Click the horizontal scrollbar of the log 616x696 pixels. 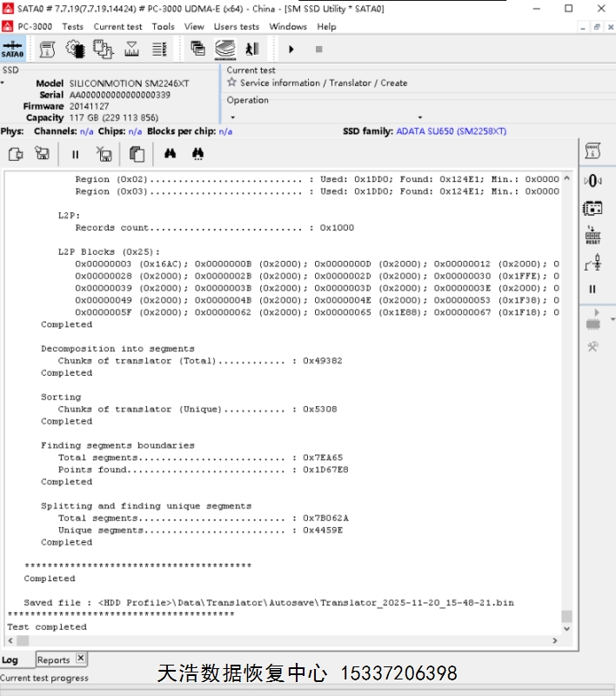278,641
